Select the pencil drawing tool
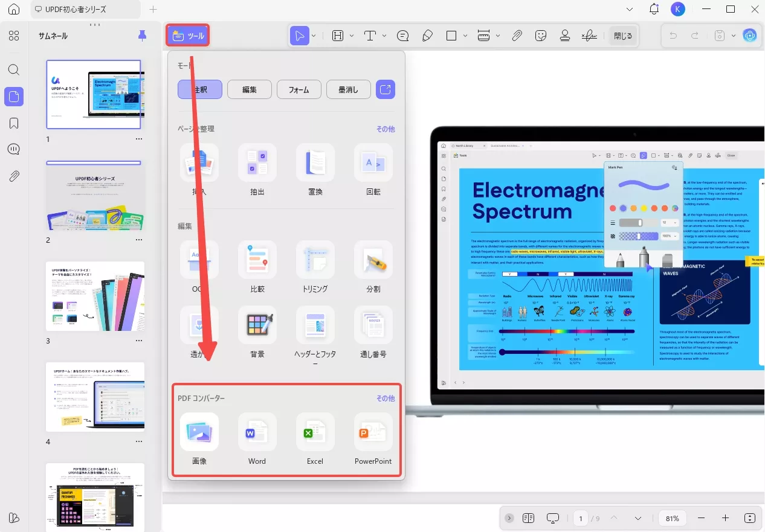 pos(427,36)
